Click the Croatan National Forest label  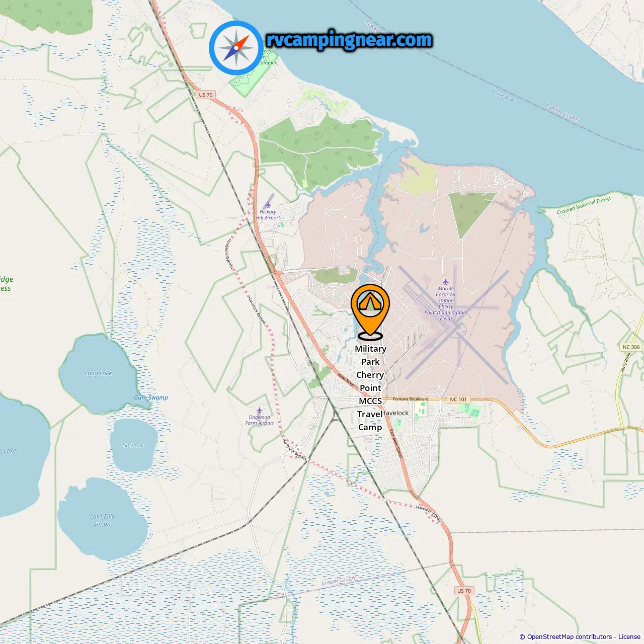tap(584, 205)
